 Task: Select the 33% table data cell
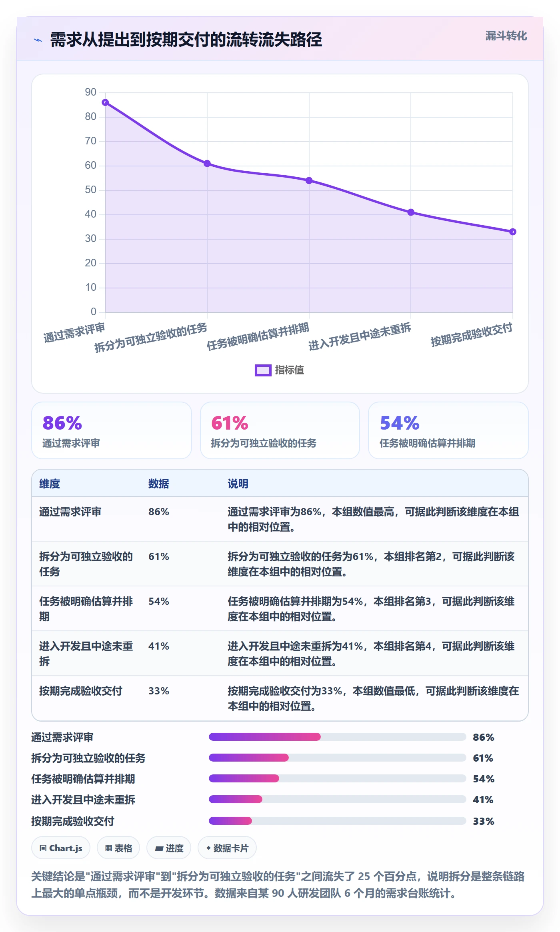(x=159, y=691)
